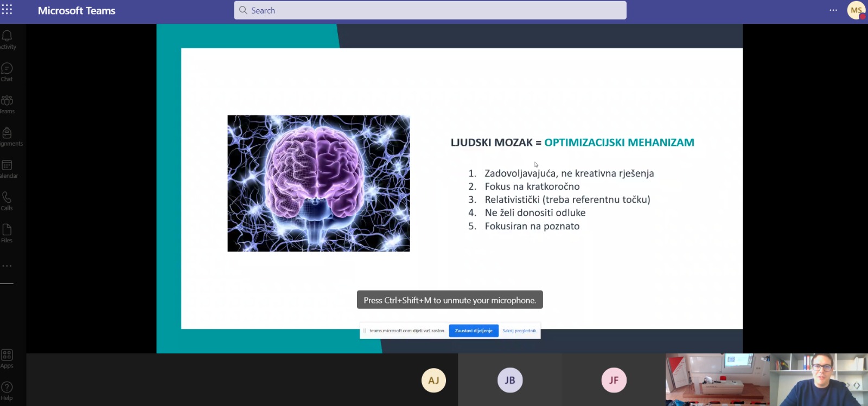The width and height of the screenshot is (868, 406).
Task: Open the app launcher grid
Action: [7, 10]
